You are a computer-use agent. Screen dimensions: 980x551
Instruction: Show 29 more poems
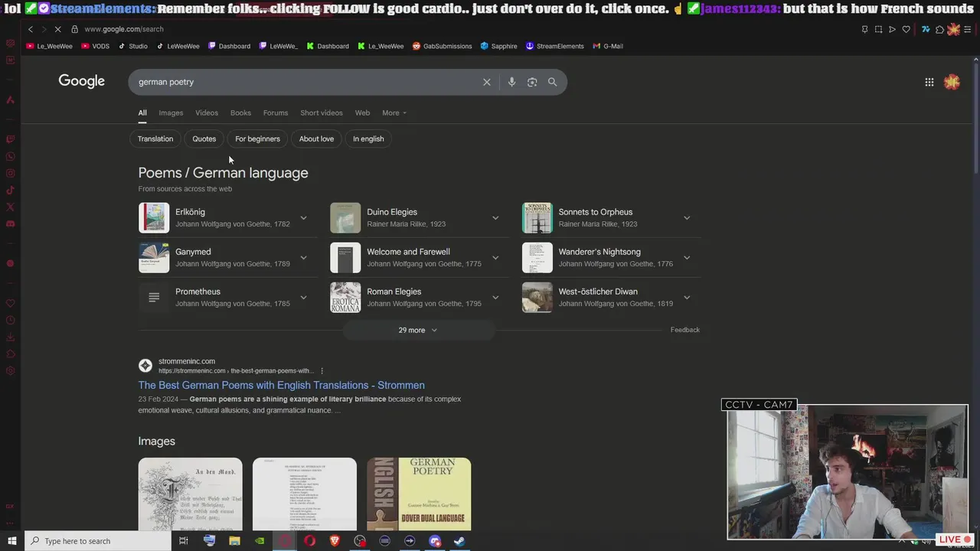(418, 330)
